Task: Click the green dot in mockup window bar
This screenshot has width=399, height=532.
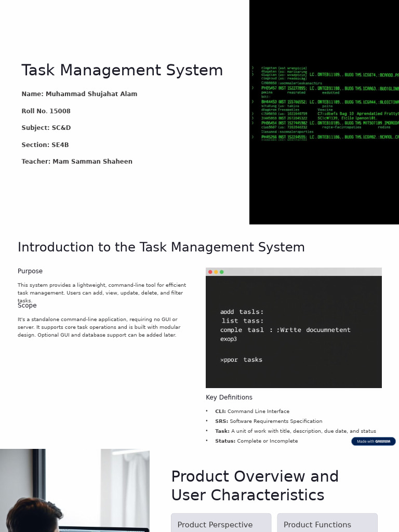Action: click(x=221, y=272)
